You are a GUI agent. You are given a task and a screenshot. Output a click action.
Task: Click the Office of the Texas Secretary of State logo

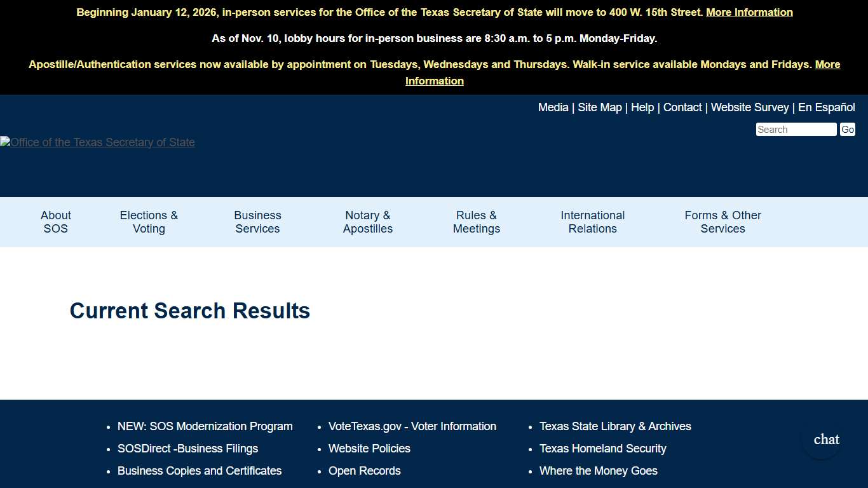tap(98, 142)
